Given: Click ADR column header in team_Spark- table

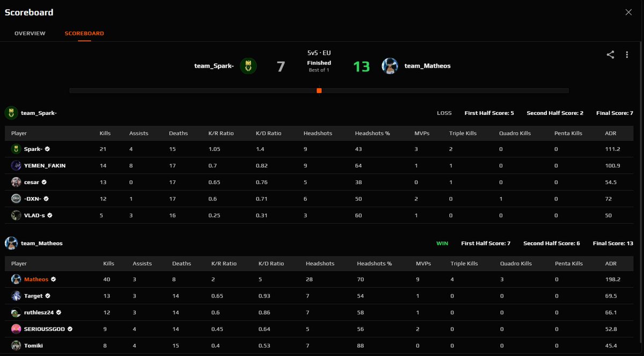Looking at the screenshot, I should (611, 133).
